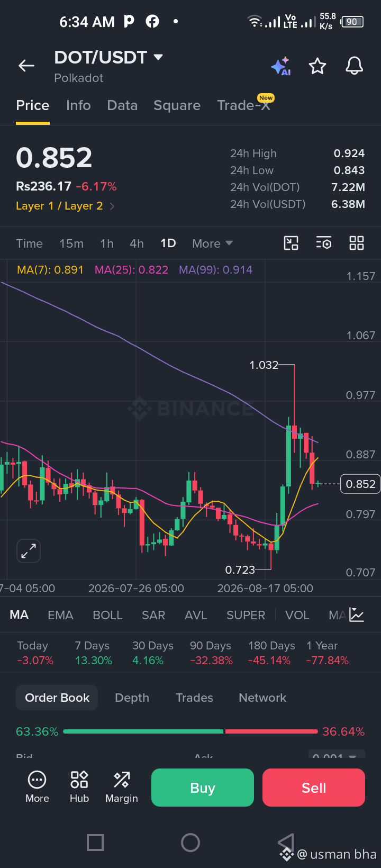This screenshot has width=381, height=868.
Task: Select the 1h chart interval
Action: pos(107,243)
